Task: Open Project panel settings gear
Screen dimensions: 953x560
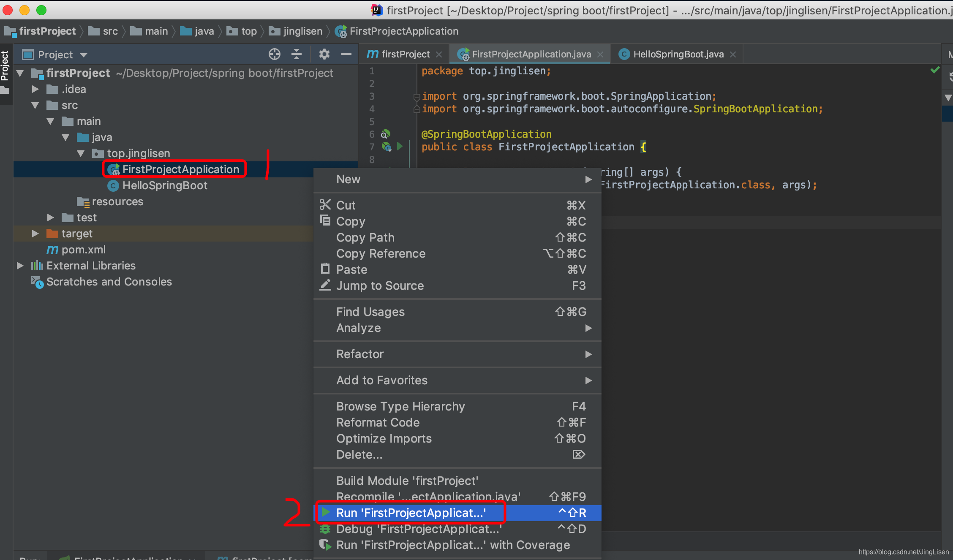Action: 324,54
